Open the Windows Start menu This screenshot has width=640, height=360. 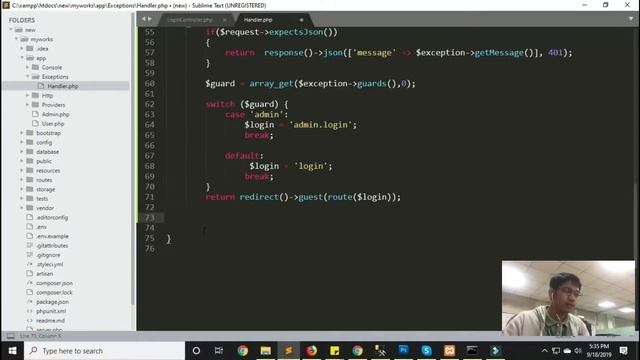(12, 351)
